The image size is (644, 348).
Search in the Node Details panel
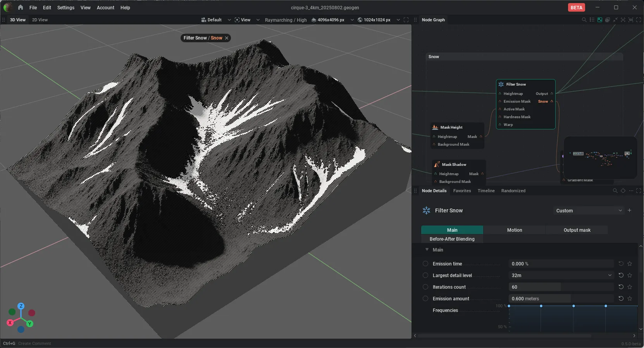coord(615,191)
